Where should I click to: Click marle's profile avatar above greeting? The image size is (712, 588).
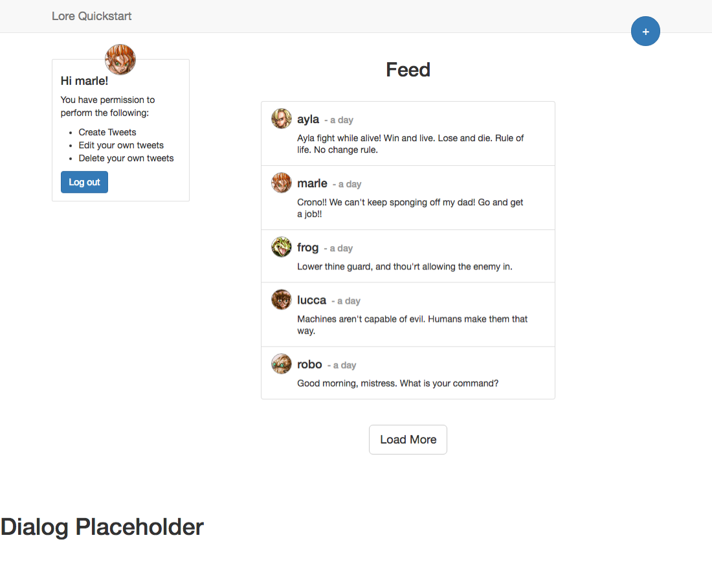120,59
